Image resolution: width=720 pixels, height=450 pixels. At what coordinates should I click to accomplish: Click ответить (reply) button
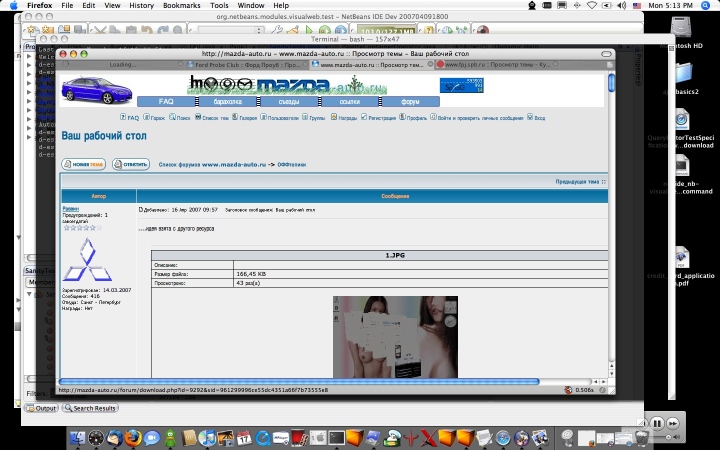tap(131, 164)
